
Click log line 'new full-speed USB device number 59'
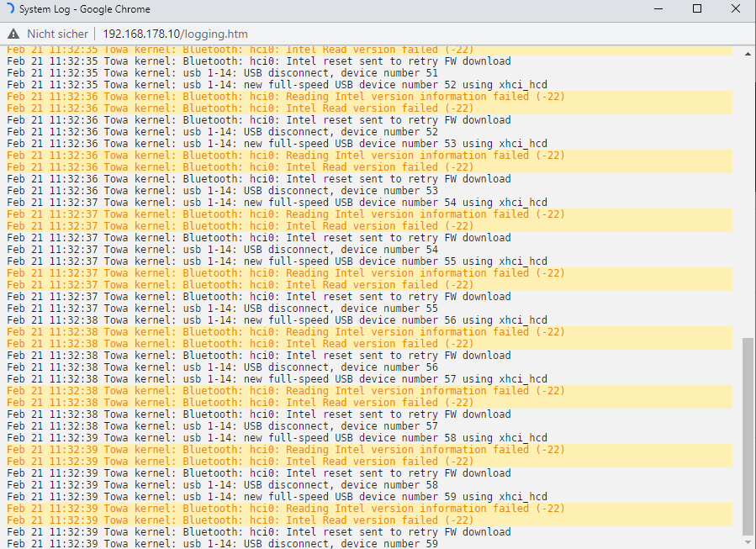pos(278,497)
